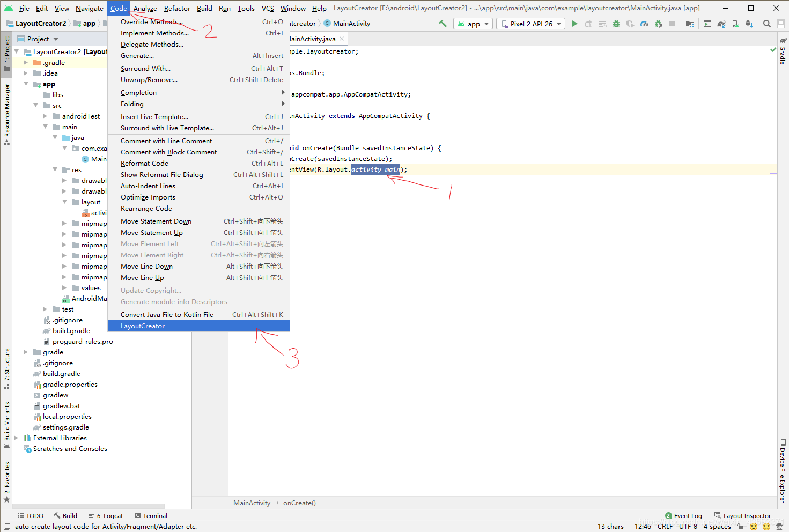
Task: Select Convert Java File to Kotlin File
Action: coord(198,315)
